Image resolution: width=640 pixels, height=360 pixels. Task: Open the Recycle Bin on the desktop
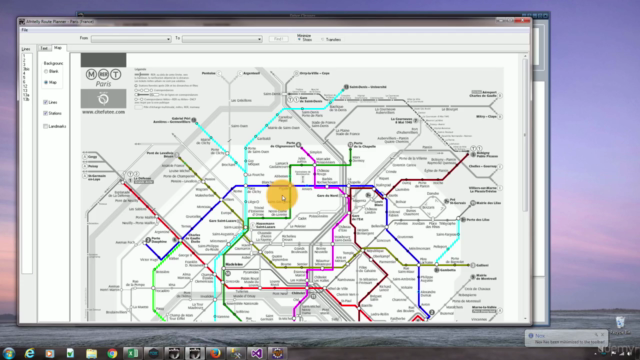pyautogui.click(x=620, y=324)
